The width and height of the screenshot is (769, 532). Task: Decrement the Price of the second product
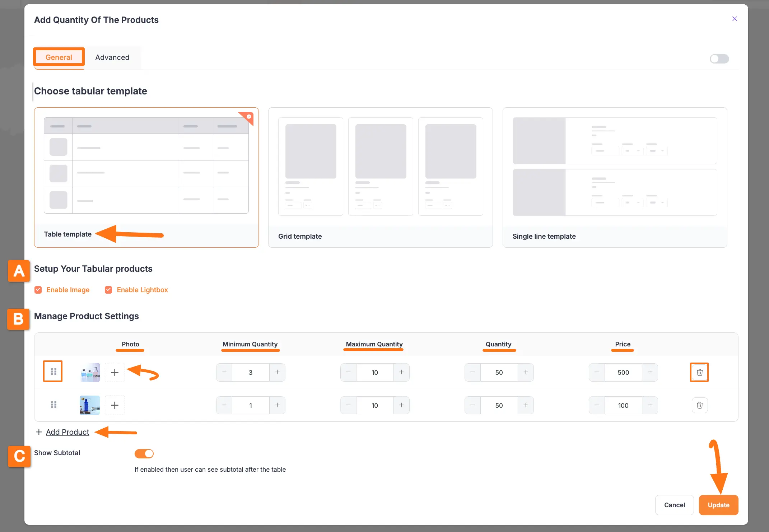click(596, 405)
